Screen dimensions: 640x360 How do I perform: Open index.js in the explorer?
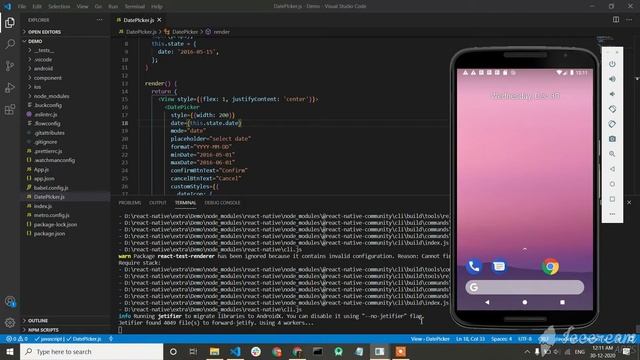[x=42, y=206]
